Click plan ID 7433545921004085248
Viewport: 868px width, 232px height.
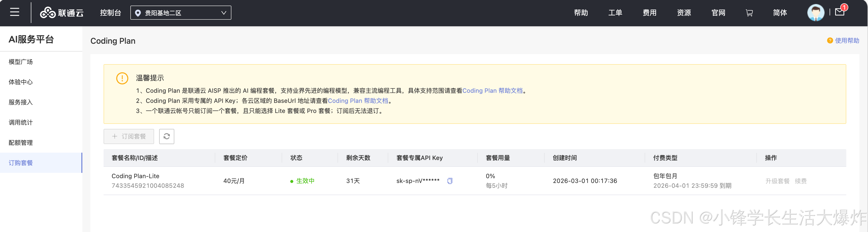coord(148,186)
